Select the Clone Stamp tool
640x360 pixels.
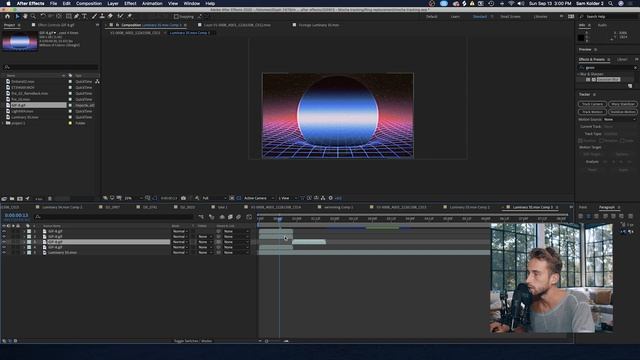pyautogui.click(x=102, y=16)
